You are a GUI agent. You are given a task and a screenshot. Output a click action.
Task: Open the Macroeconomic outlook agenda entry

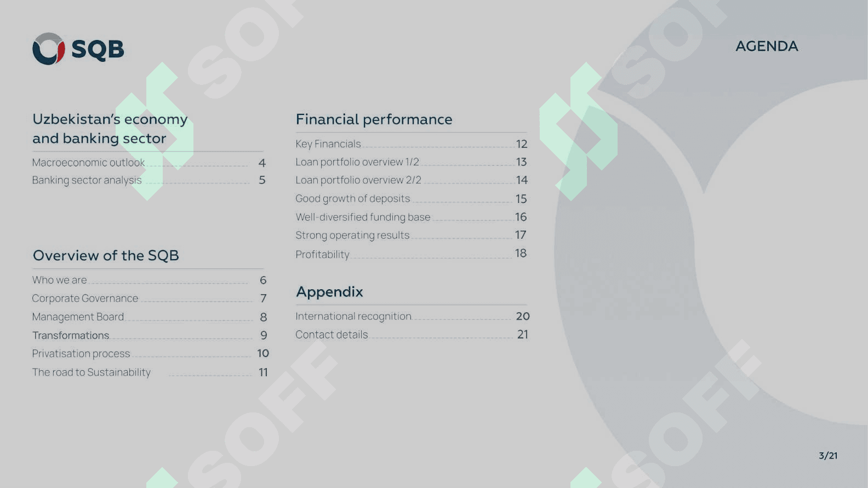click(x=88, y=163)
